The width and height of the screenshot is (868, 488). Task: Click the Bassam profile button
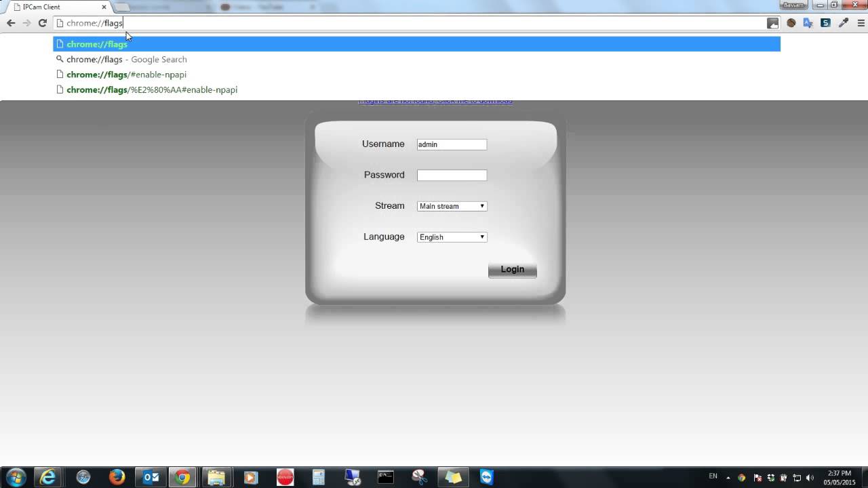tap(793, 5)
